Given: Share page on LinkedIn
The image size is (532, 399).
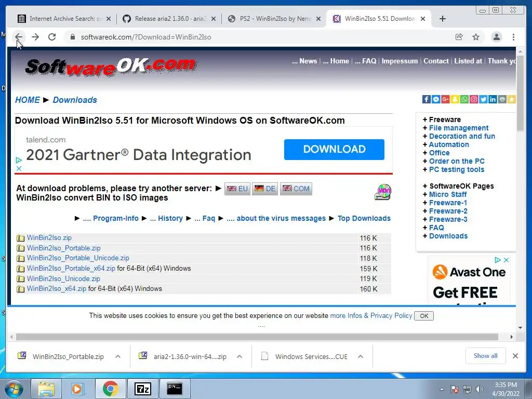Looking at the screenshot, I should [x=493, y=99].
